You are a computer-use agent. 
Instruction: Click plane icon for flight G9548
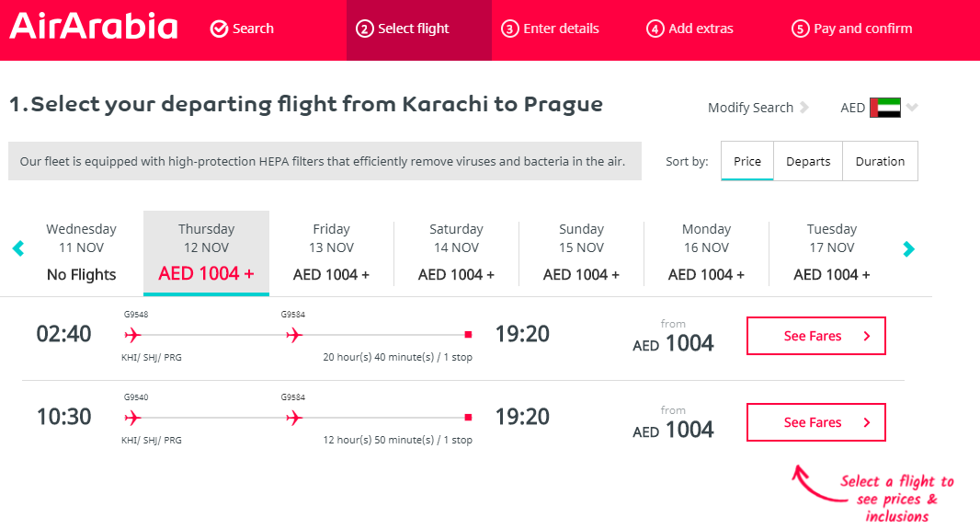coord(132,335)
